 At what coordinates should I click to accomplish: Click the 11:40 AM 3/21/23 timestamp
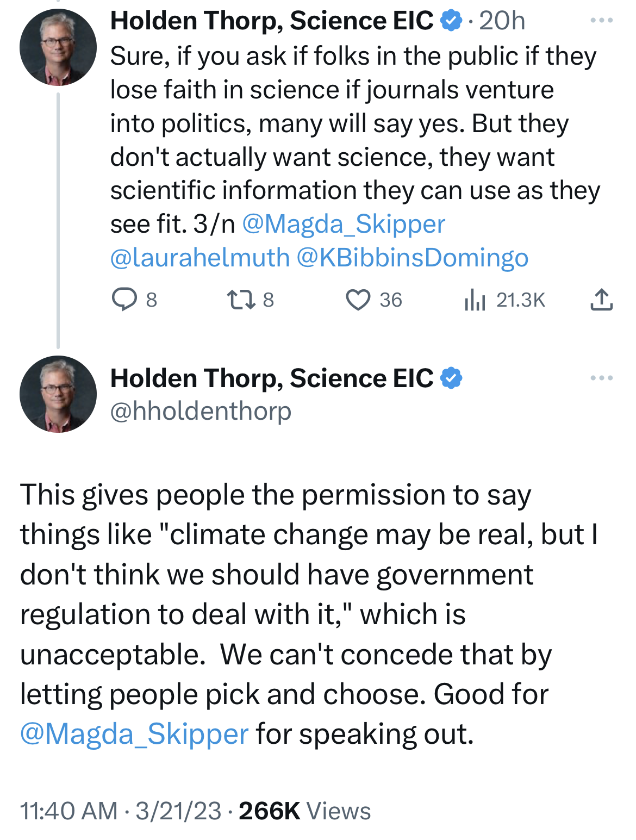[x=121, y=811]
